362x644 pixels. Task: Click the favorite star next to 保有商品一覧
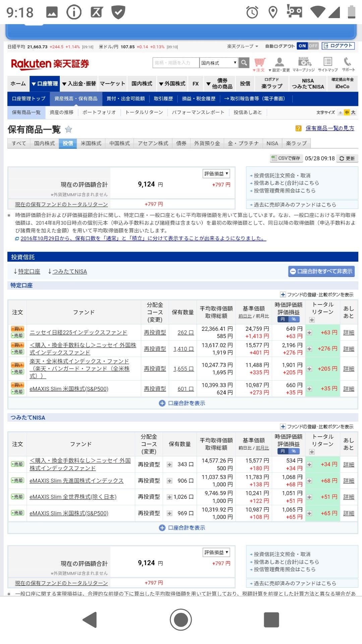pyautogui.click(x=68, y=129)
